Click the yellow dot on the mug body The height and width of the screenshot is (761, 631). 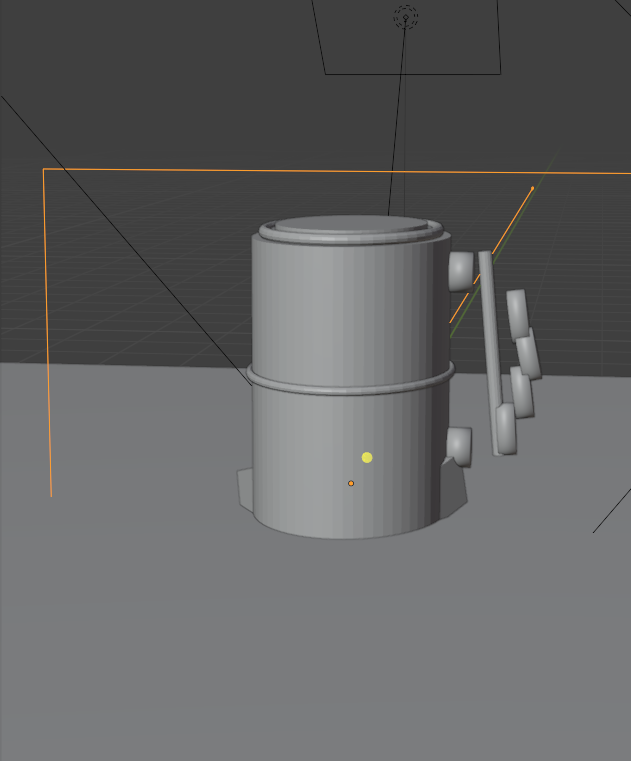pyautogui.click(x=367, y=458)
